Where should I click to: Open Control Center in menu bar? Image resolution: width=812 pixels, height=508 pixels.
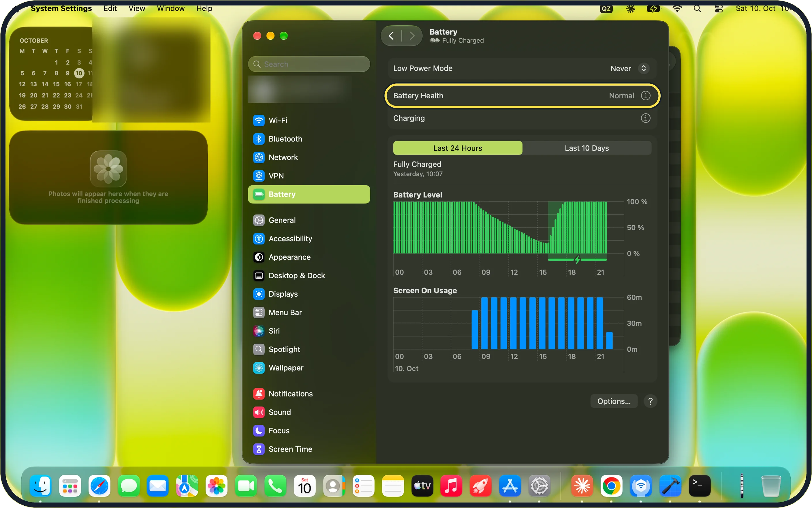(719, 9)
